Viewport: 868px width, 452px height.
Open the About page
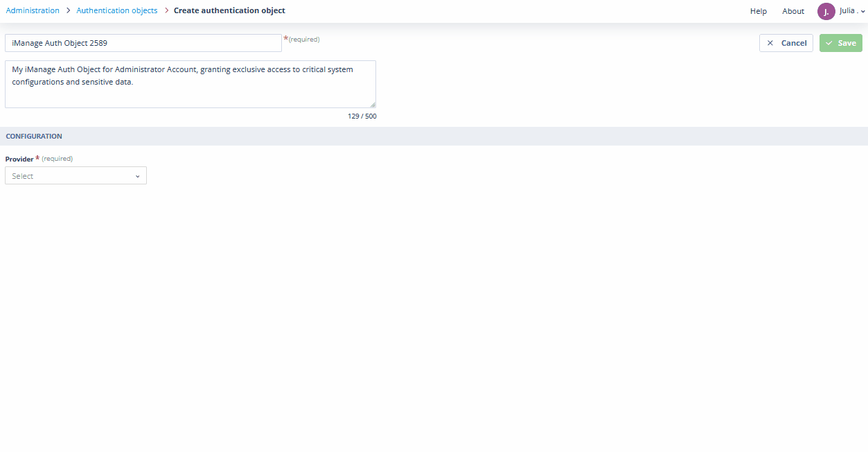[793, 11]
